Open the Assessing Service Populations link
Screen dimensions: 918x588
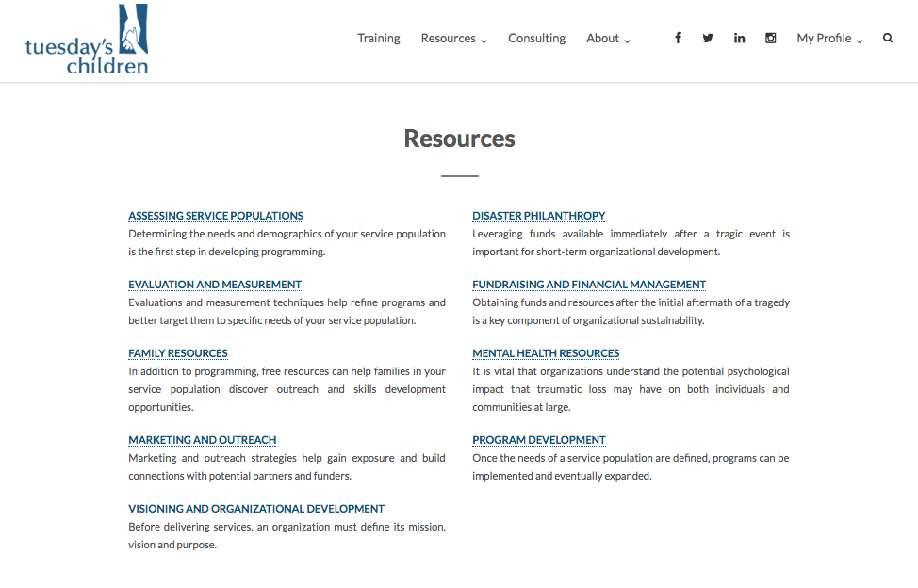(x=215, y=216)
